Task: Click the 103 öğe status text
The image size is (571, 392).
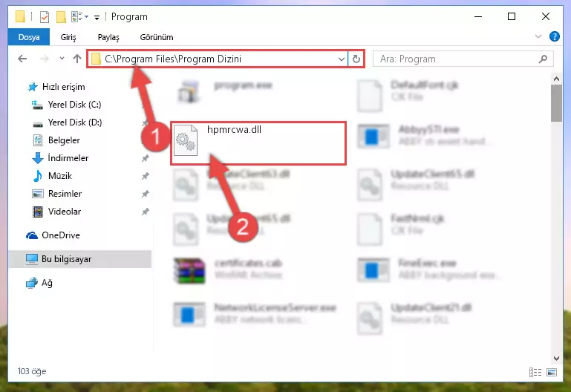Action: coord(32,371)
